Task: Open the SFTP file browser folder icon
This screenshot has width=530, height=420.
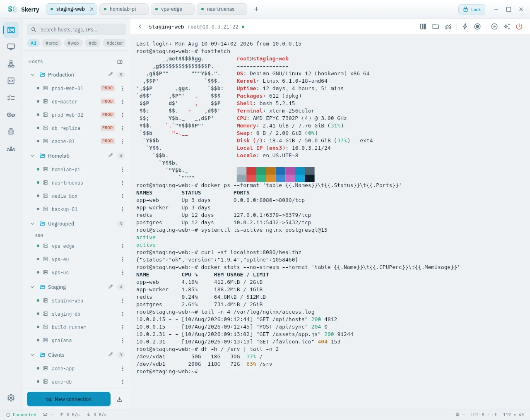Action: (436, 26)
